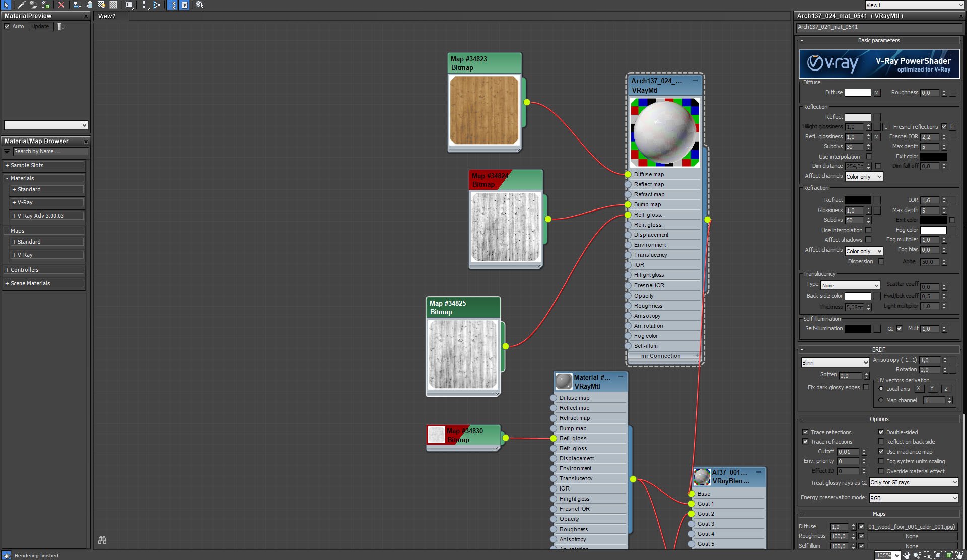Screen dimensions: 967x560
Task: Toggle Auto checkbox in MaterialPreview
Action: tap(7, 27)
